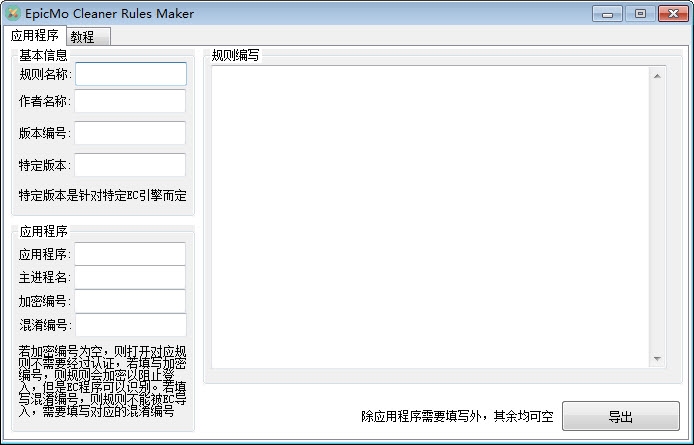Select the 混淆编号 input box
Image resolution: width=694 pixels, height=445 pixels.
pos(131,325)
